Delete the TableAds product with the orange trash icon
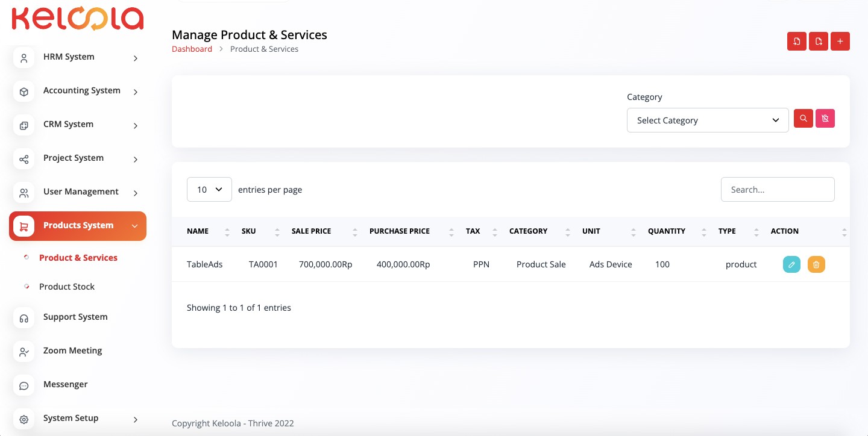The height and width of the screenshot is (436, 868). coord(816,264)
